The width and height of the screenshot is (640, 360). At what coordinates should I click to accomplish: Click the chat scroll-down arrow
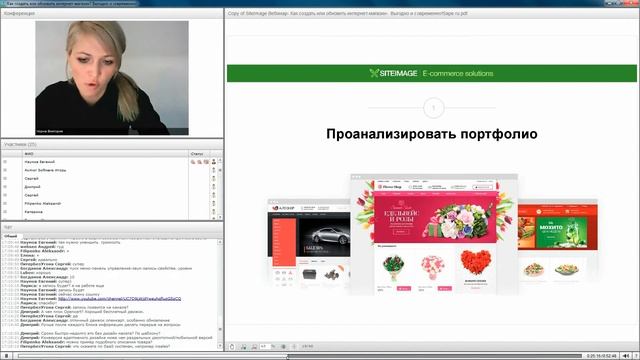click(x=220, y=346)
